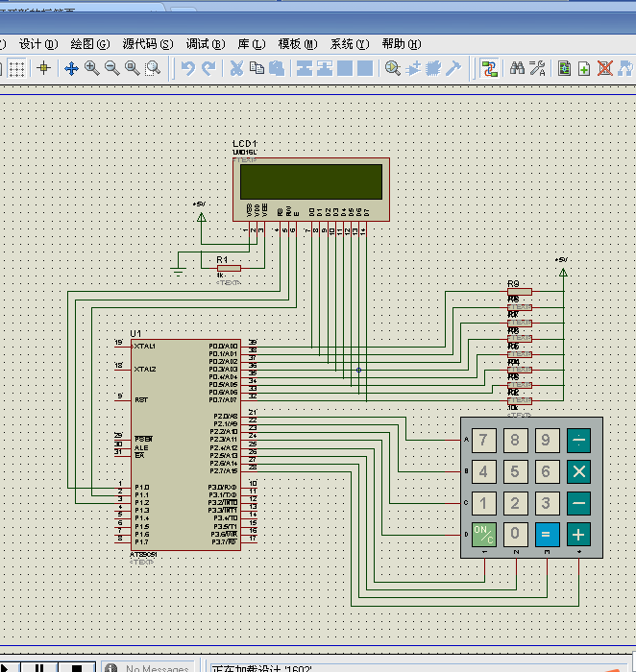Image resolution: width=636 pixels, height=672 pixels.
Task: Click the undo arrow icon
Action: point(188,68)
